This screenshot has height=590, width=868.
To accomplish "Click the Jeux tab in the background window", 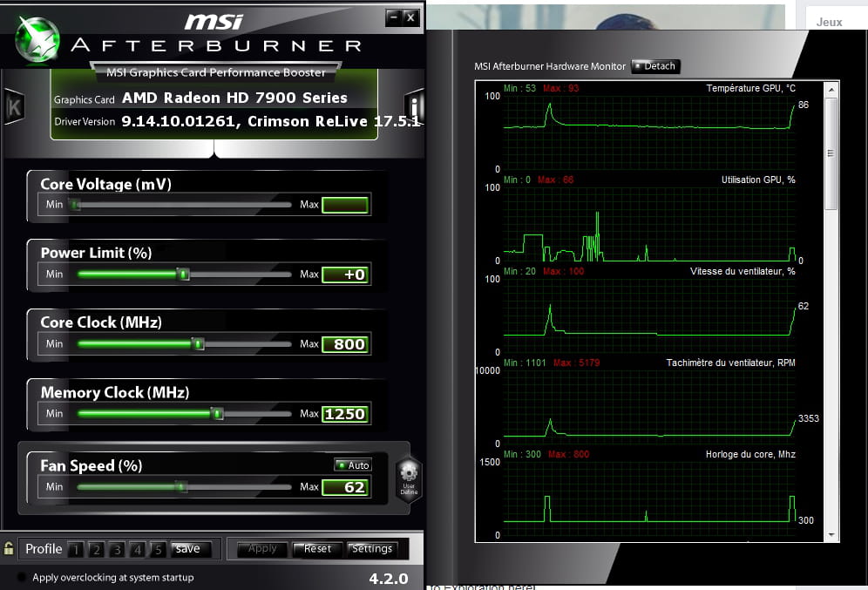I will coord(830,22).
